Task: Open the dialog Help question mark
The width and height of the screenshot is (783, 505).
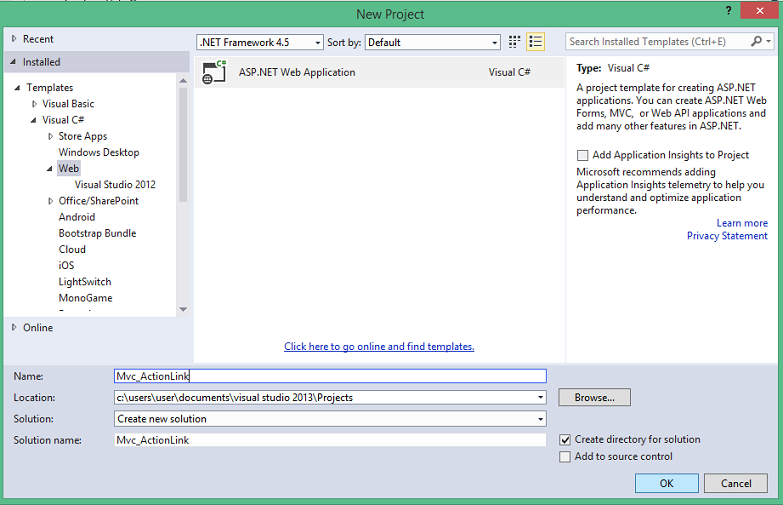Action: click(x=729, y=10)
